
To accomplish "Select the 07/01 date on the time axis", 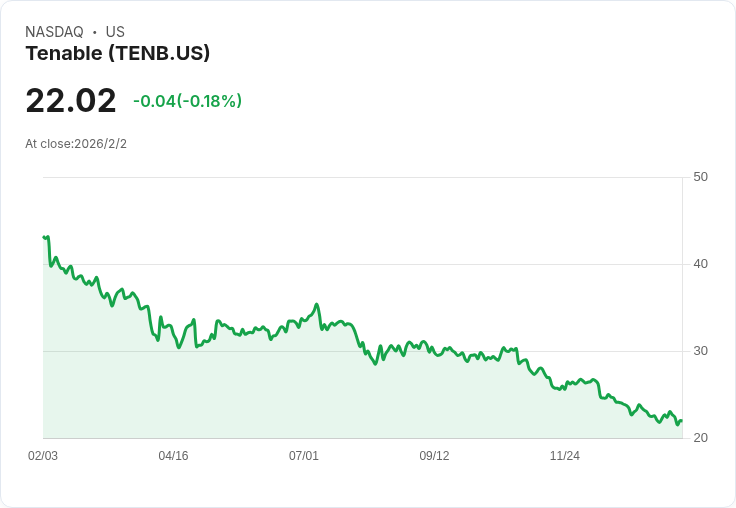I will 304,456.
